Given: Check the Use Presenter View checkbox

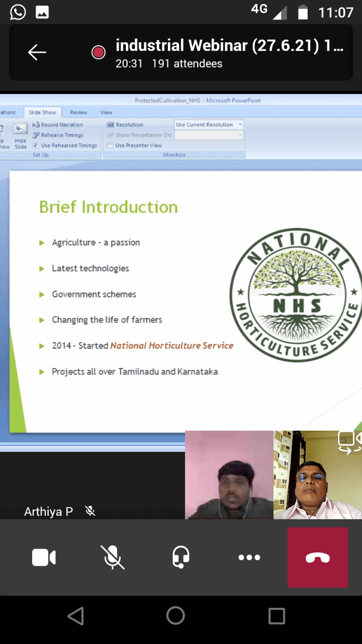Looking at the screenshot, I should click(110, 145).
